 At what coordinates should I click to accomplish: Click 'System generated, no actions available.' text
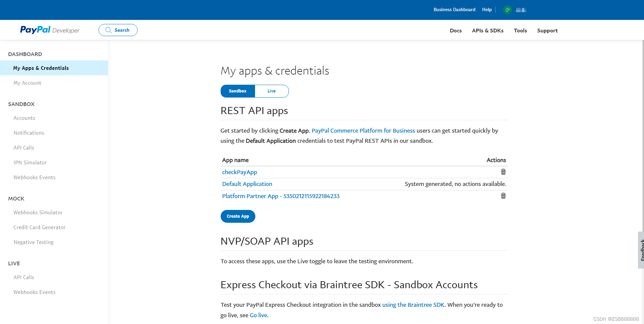[455, 184]
